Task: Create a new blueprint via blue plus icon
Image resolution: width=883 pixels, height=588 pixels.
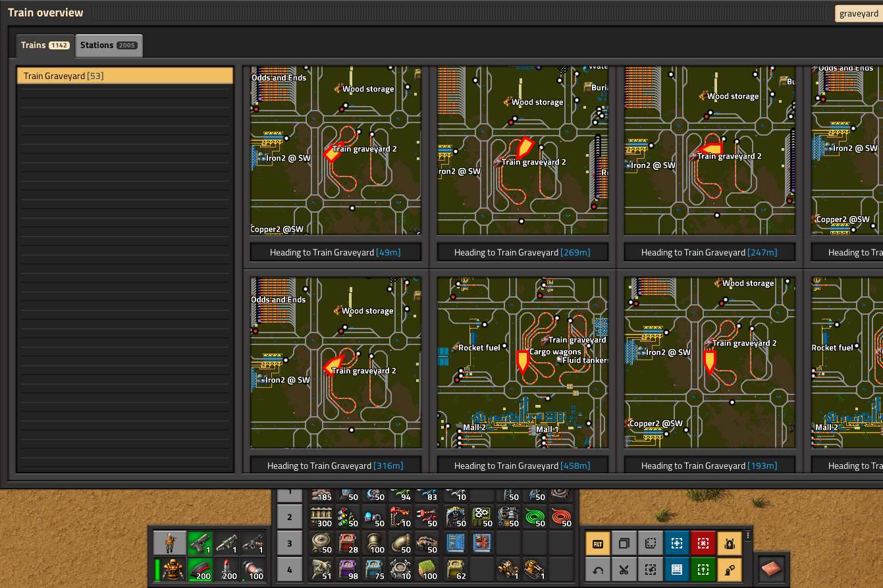Action: point(677,543)
